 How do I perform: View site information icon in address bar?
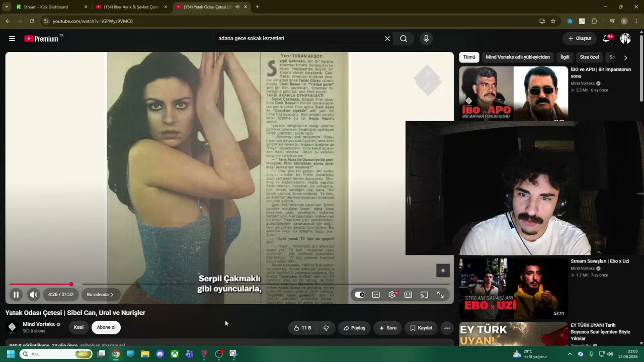tap(46, 21)
